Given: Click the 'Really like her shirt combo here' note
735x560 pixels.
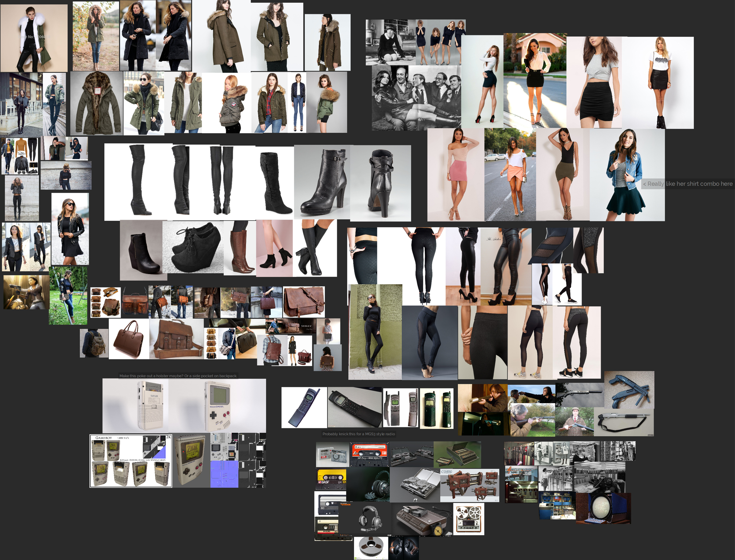Looking at the screenshot, I should [688, 184].
